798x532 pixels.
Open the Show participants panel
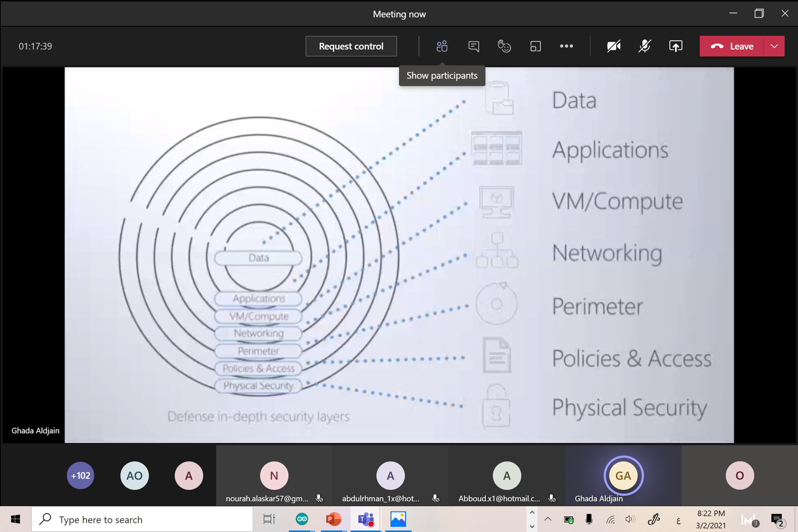coord(442,46)
